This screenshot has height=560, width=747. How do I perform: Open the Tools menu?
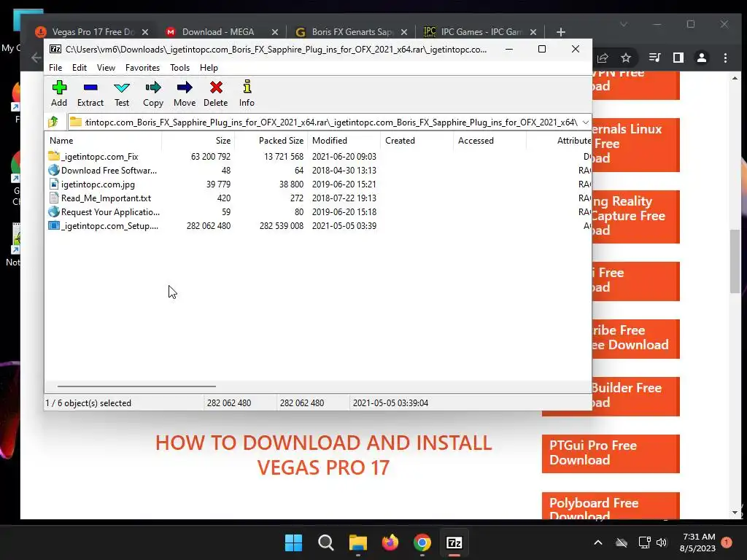click(179, 68)
